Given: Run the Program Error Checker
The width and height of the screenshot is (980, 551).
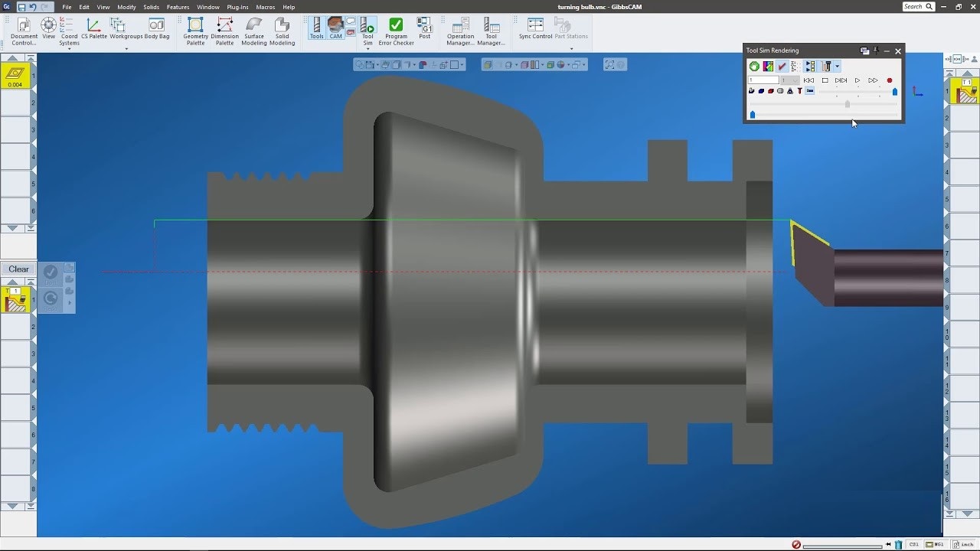Looking at the screenshot, I should tap(396, 31).
